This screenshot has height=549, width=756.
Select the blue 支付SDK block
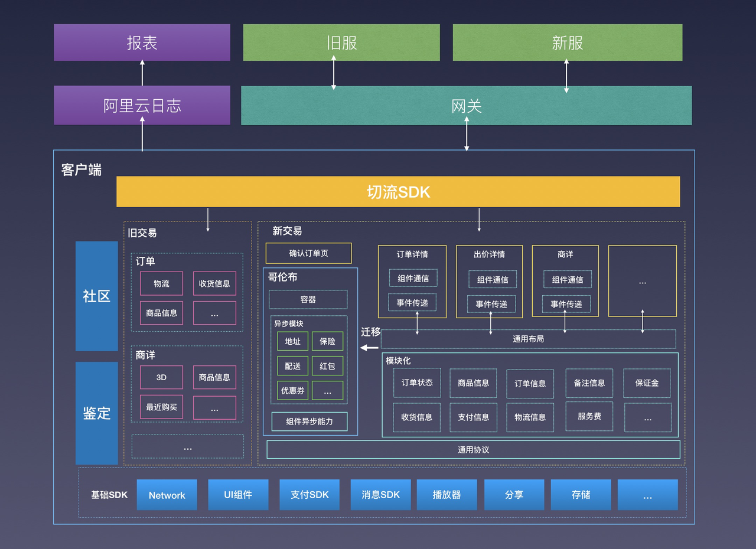[310, 495]
